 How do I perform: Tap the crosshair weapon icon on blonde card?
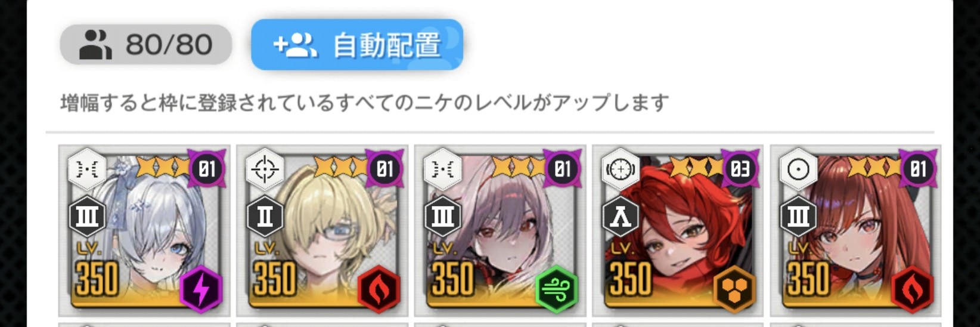265,169
